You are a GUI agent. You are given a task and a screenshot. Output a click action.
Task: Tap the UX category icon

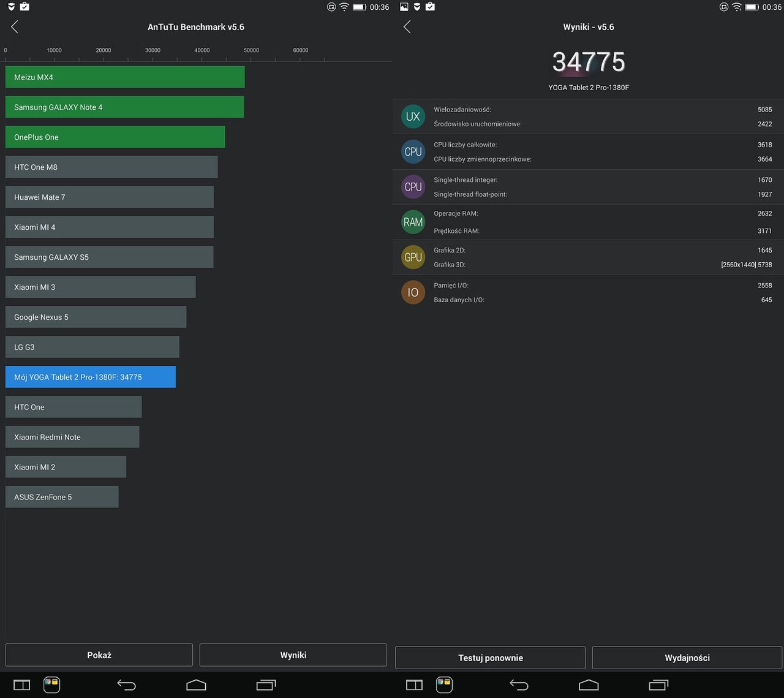click(413, 116)
